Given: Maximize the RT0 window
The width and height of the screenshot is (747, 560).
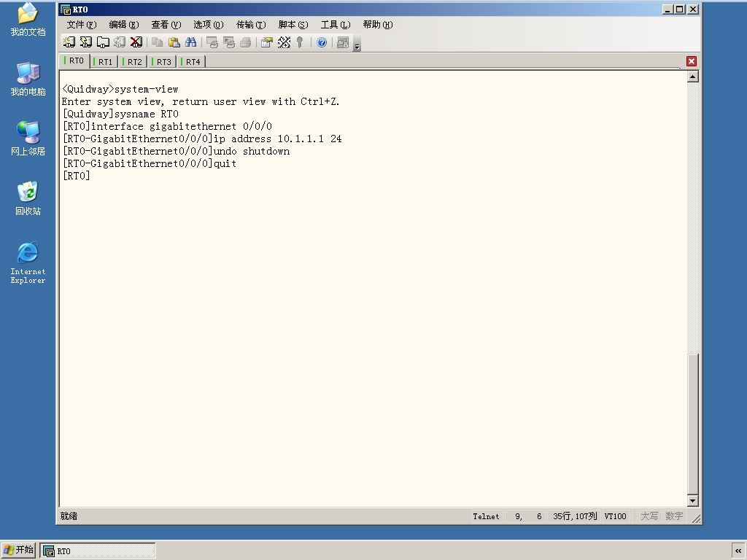Looking at the screenshot, I should [680, 9].
